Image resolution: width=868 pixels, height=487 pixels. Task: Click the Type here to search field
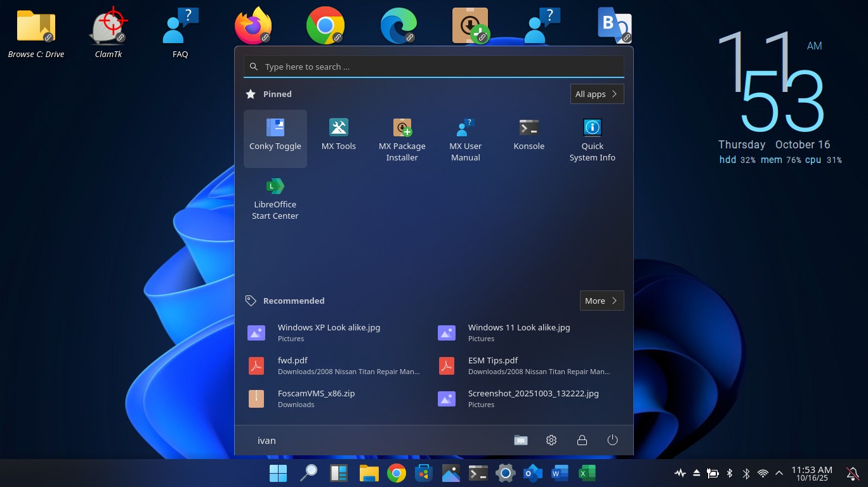[433, 67]
